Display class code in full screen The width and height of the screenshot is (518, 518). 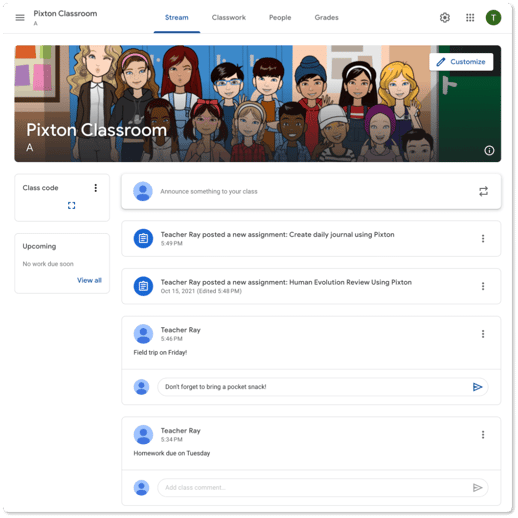[71, 205]
